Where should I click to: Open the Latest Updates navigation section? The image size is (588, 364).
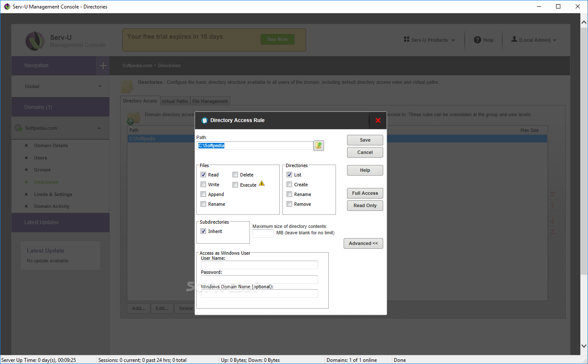pos(60,222)
